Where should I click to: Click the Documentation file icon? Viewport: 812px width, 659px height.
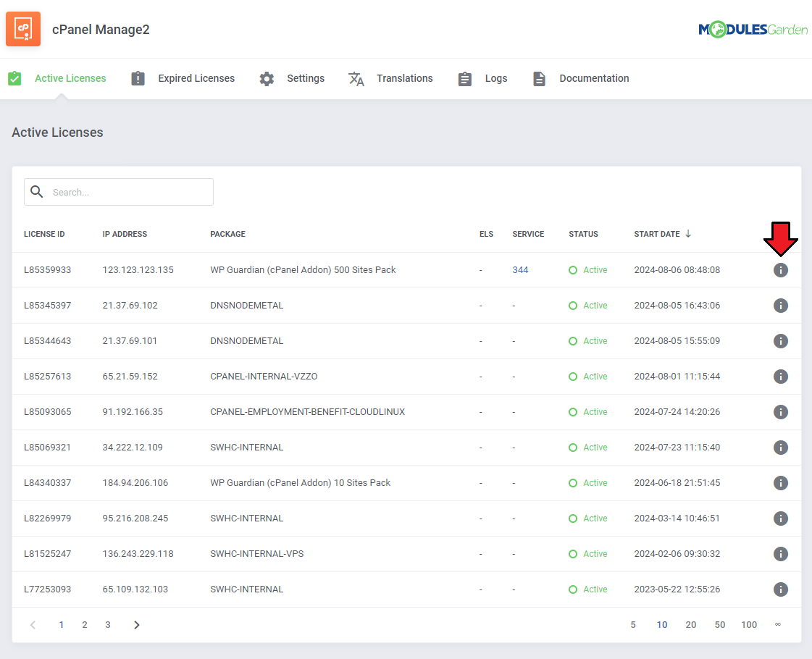[x=539, y=79]
